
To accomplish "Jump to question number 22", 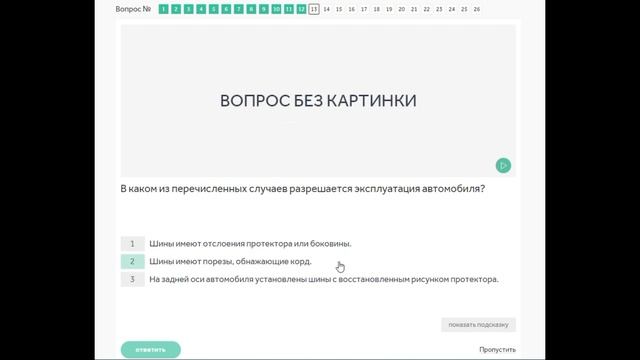I will [x=427, y=9].
